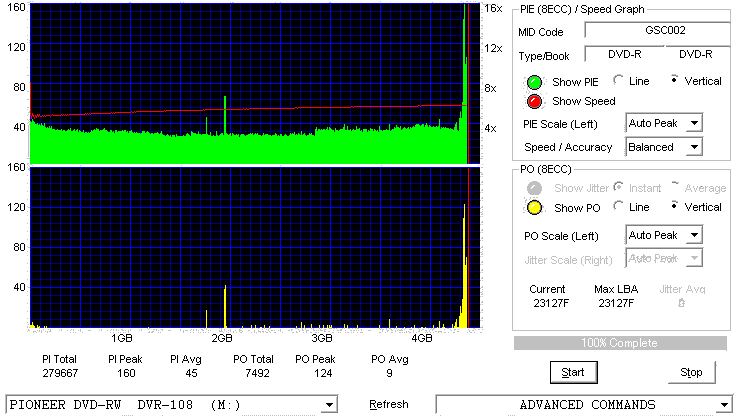Toggle the red Show Speed indicator
The width and height of the screenshot is (742, 420).
click(534, 101)
